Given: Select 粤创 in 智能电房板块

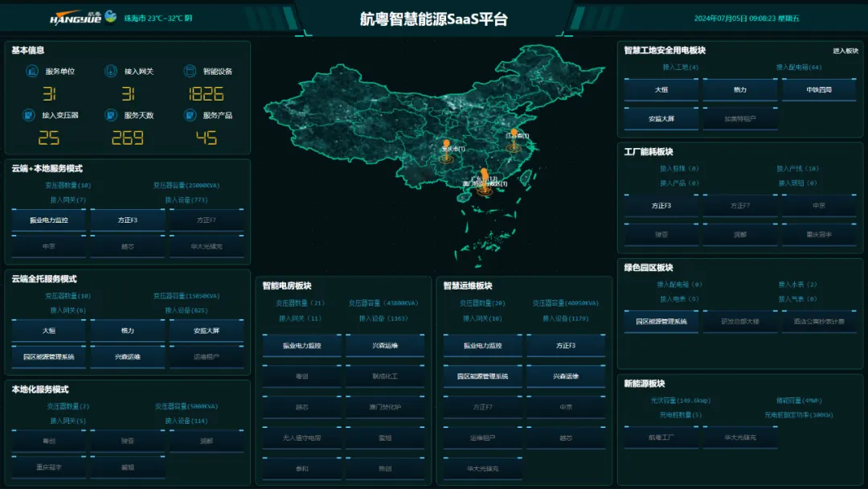Looking at the screenshot, I should pos(301,376).
